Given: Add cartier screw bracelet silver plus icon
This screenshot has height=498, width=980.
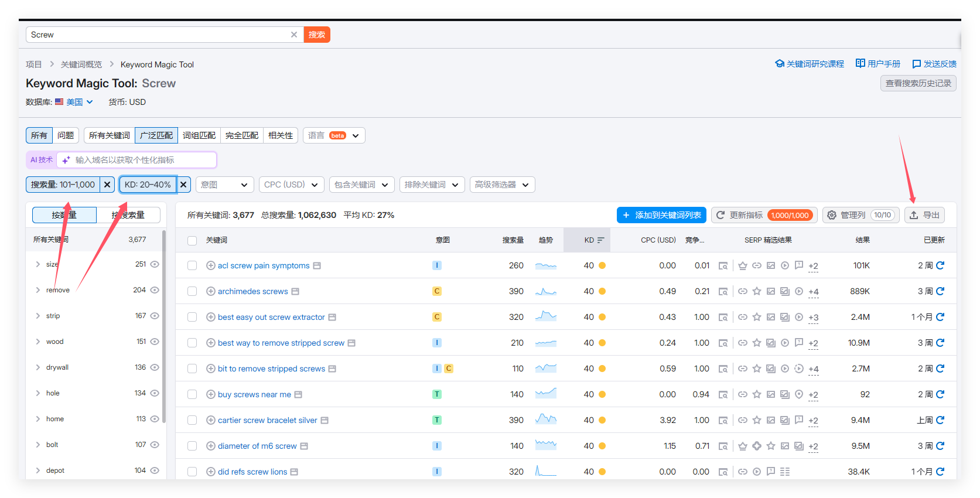Looking at the screenshot, I should point(211,420).
